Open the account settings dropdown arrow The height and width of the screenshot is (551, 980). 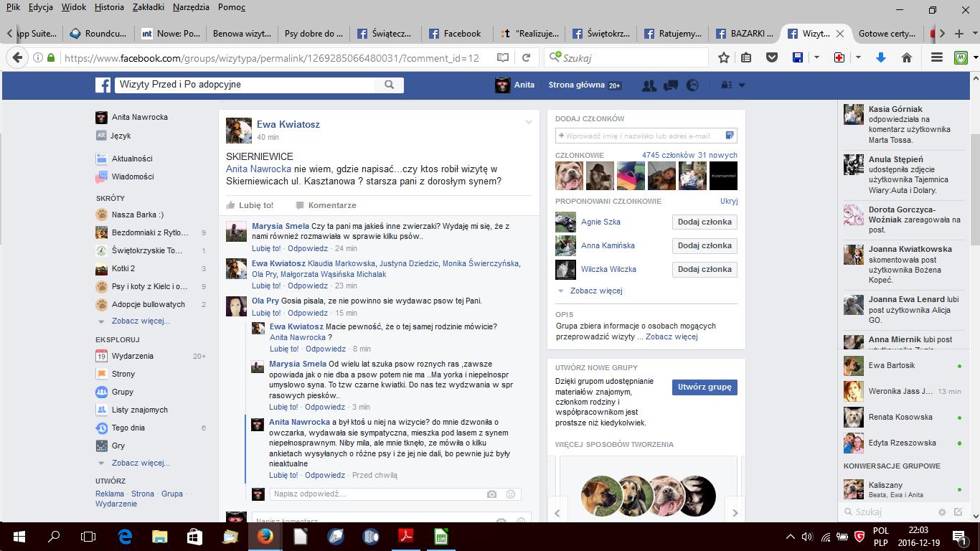coord(742,85)
